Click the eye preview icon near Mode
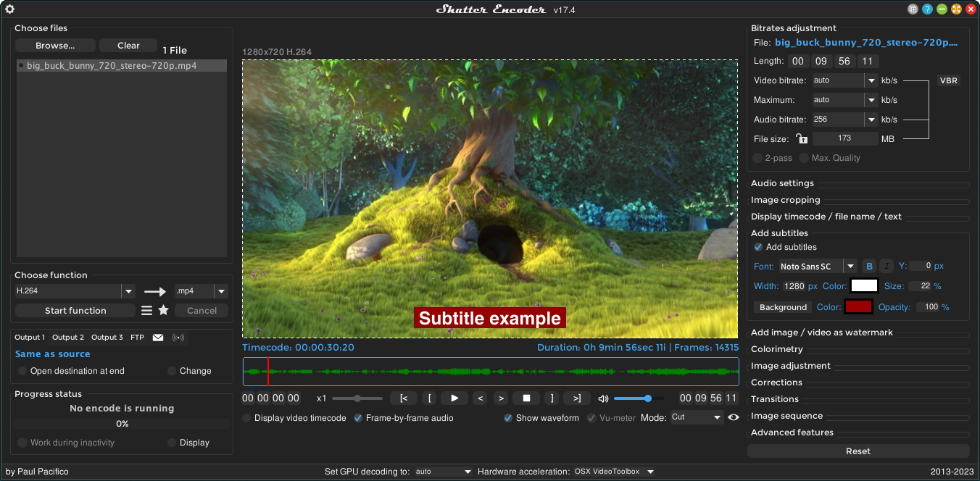Screen dimensions: 980x481 (x=734, y=417)
